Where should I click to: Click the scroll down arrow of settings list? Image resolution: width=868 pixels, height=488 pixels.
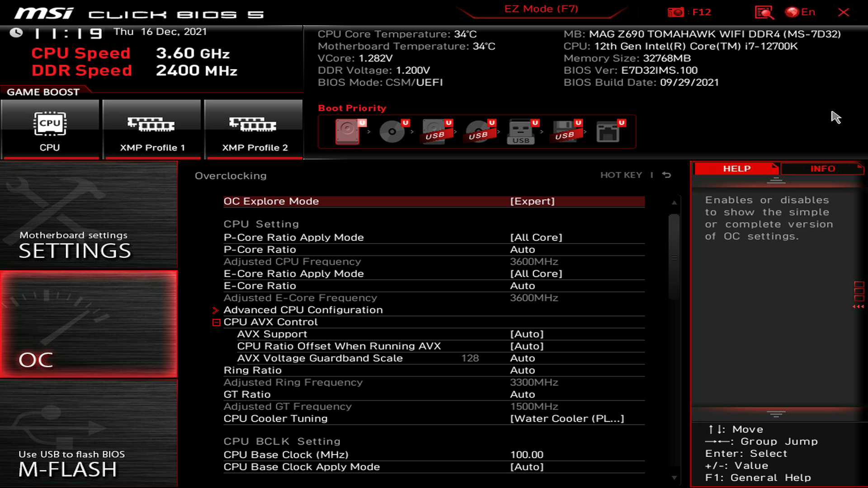674,478
